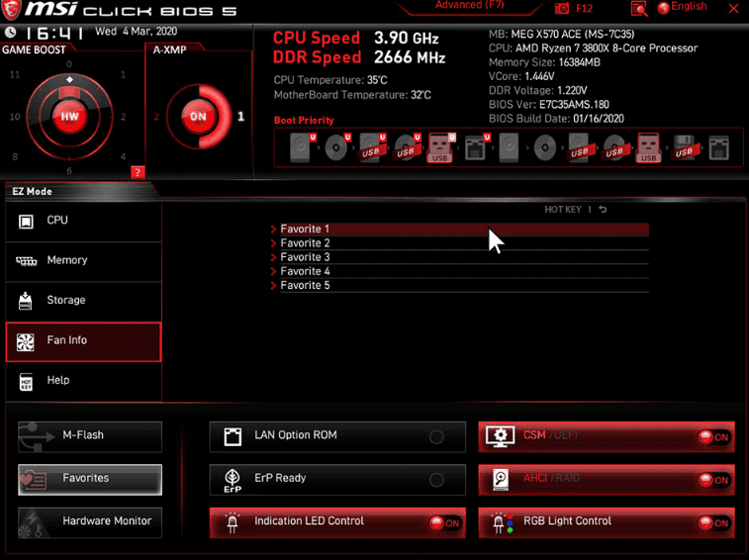Set Game Boost dial to stage 2
749x560 pixels.
click(x=124, y=117)
